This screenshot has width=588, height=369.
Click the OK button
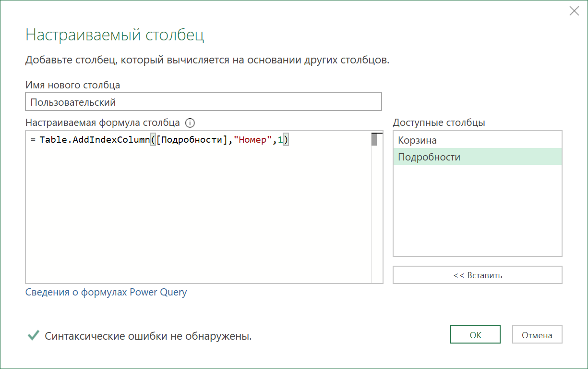475,335
